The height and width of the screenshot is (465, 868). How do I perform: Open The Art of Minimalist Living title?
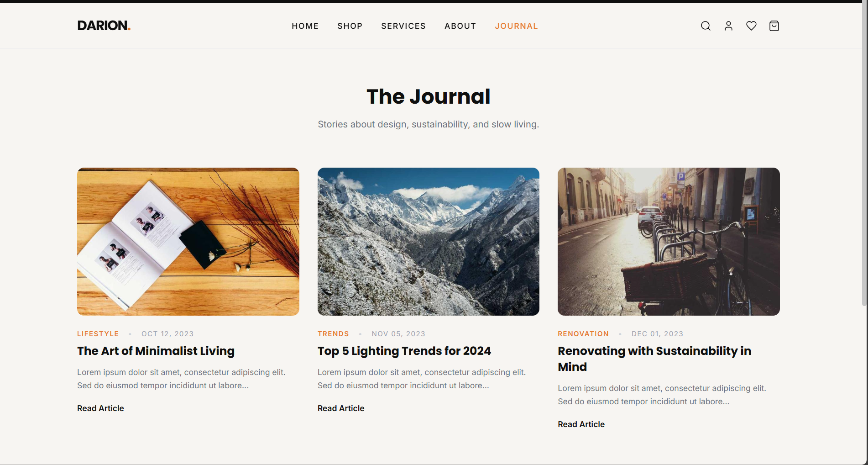pyautogui.click(x=156, y=351)
